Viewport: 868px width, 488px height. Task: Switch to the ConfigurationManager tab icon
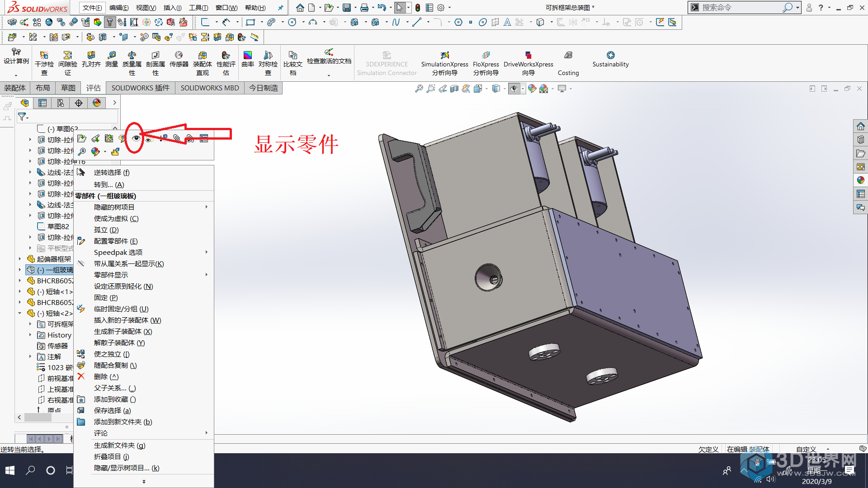click(x=61, y=103)
